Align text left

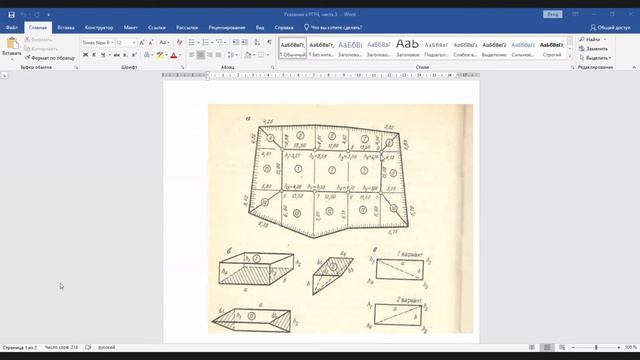pyautogui.click(x=192, y=55)
